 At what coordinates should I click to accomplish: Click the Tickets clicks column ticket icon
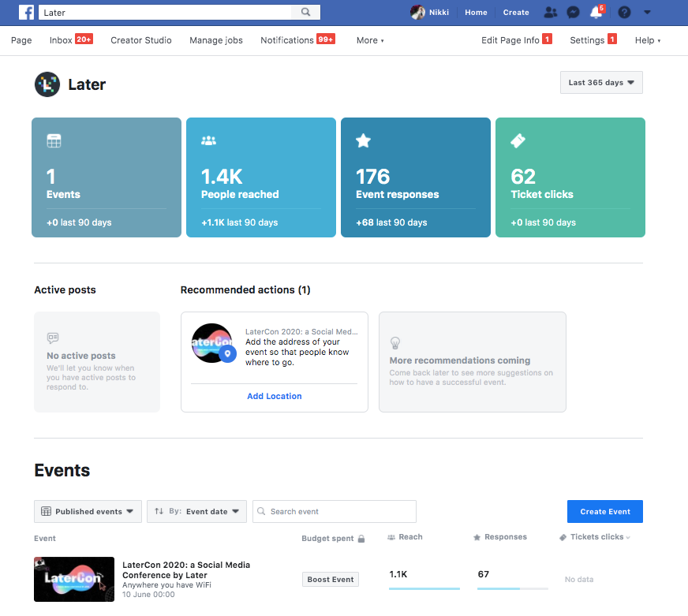click(x=563, y=537)
